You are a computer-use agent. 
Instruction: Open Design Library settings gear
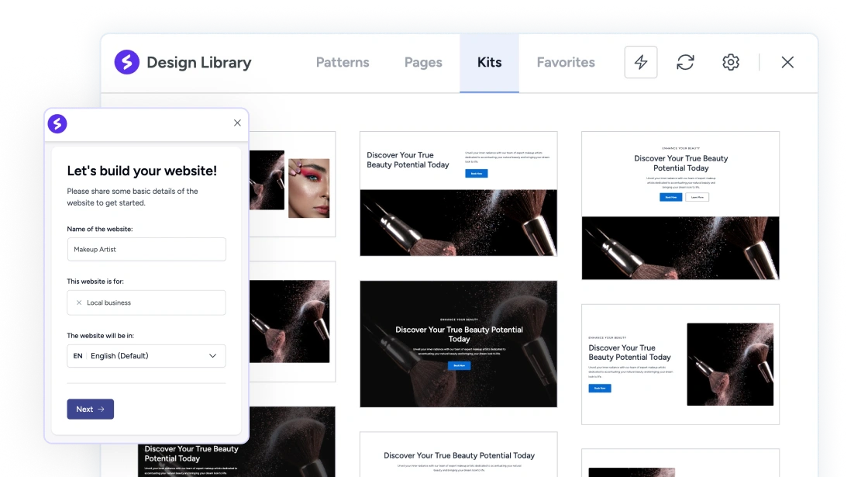(x=730, y=62)
